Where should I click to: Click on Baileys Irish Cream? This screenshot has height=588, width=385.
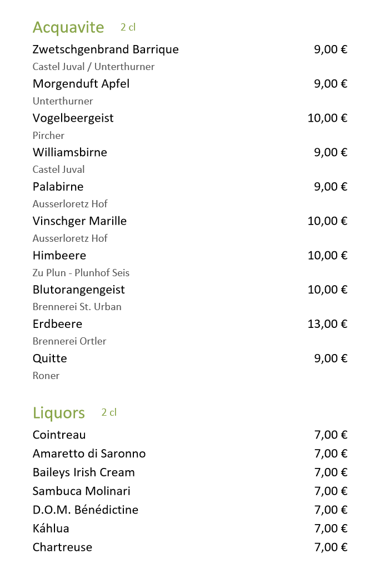[x=83, y=472]
